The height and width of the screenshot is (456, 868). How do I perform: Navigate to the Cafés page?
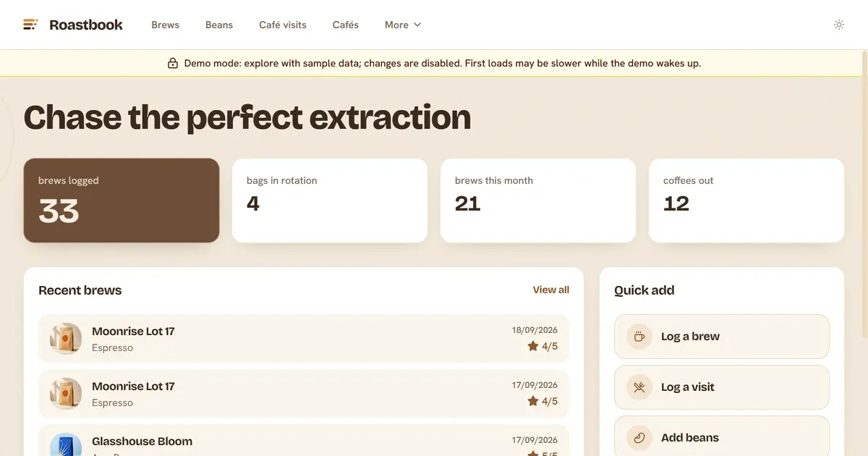346,25
